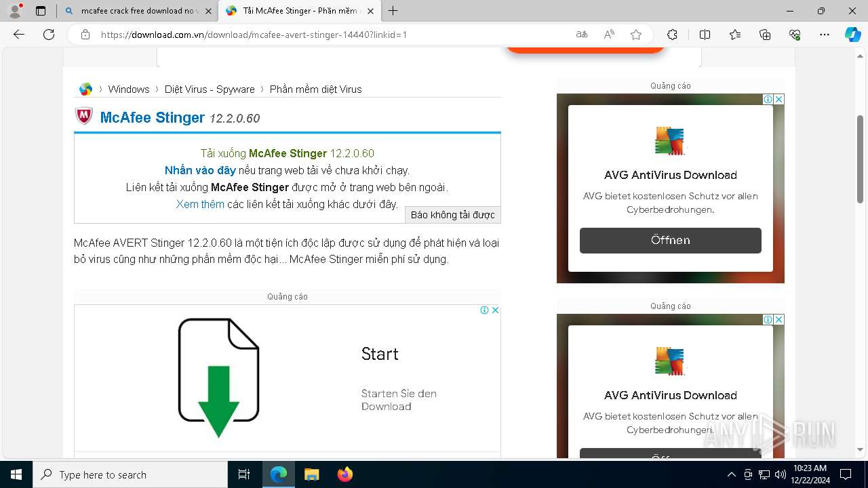Open Browser essentials heart icon
This screenshot has height=488, width=868.
coord(795,35)
